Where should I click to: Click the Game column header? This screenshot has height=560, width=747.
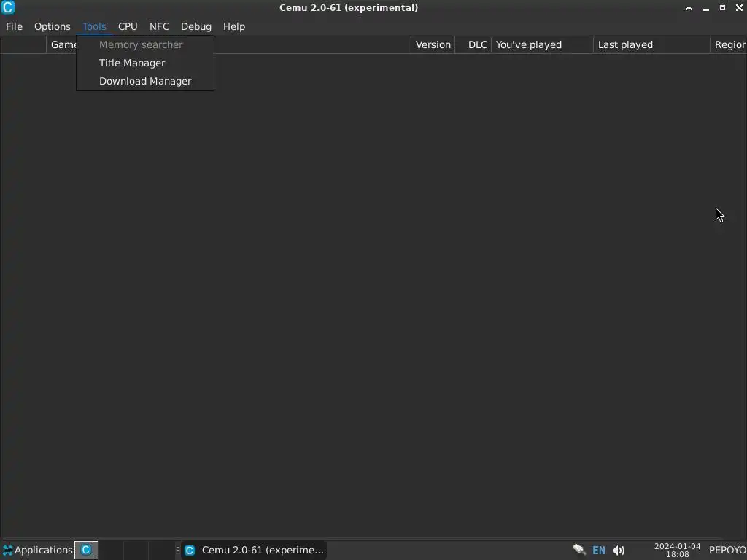(62, 44)
